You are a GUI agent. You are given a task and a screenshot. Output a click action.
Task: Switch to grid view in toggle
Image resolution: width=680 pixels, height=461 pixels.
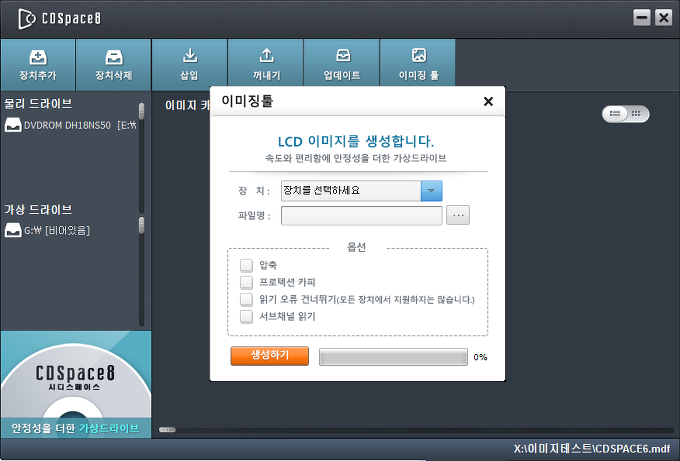[637, 114]
